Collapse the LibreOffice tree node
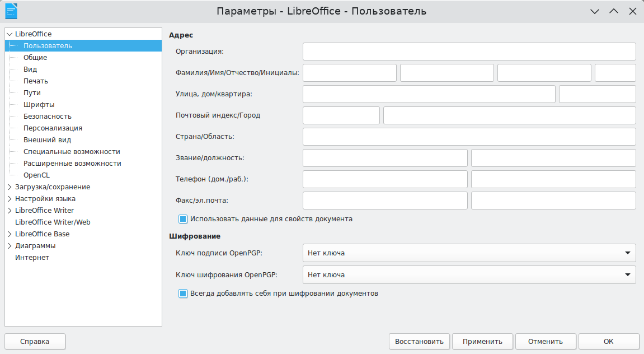This screenshot has width=644, height=354. [x=10, y=34]
